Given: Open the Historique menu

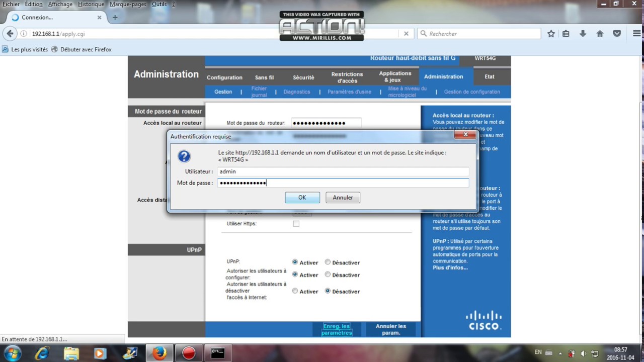Looking at the screenshot, I should pos(91,4).
